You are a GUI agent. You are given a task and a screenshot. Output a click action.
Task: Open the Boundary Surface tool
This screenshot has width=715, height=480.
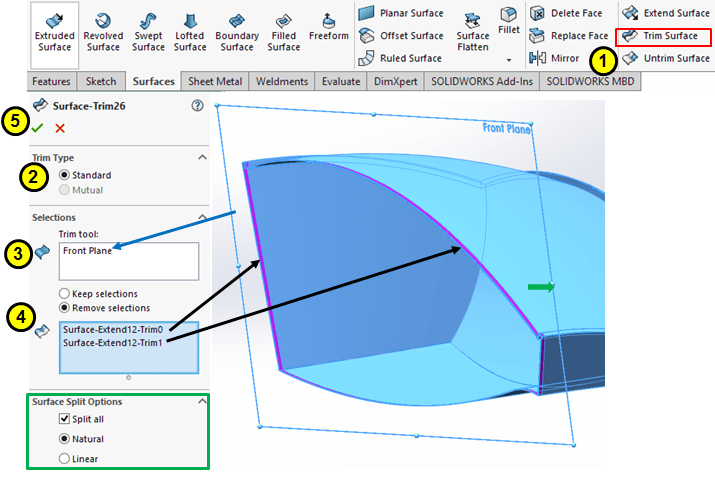point(236,31)
